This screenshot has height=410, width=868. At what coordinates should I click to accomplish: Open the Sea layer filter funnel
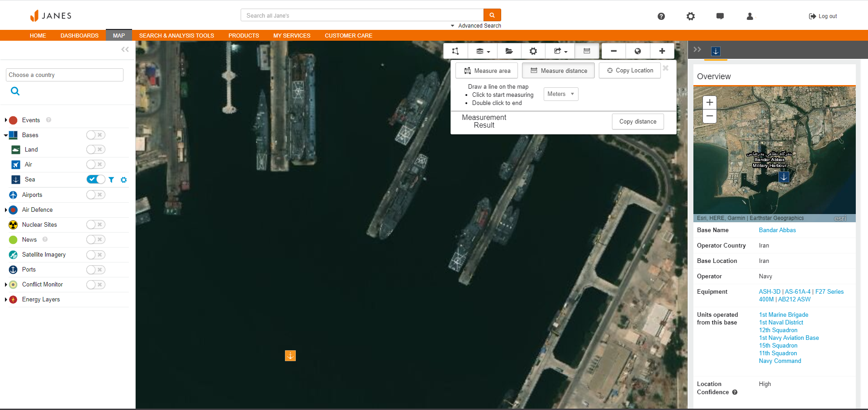(111, 180)
